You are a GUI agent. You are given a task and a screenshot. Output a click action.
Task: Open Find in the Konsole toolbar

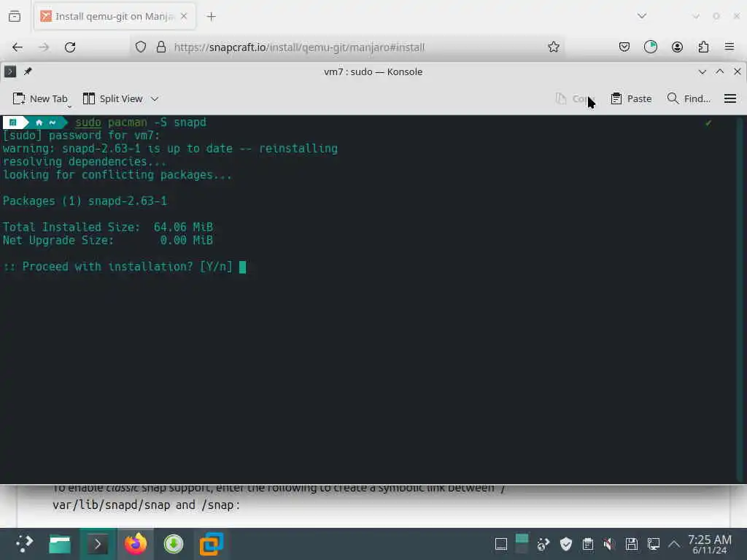coord(689,98)
